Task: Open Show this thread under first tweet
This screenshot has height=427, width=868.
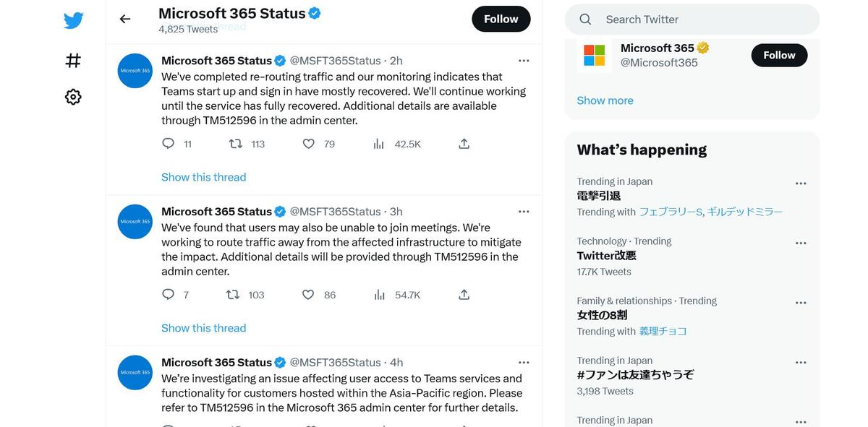Action: 203,177
